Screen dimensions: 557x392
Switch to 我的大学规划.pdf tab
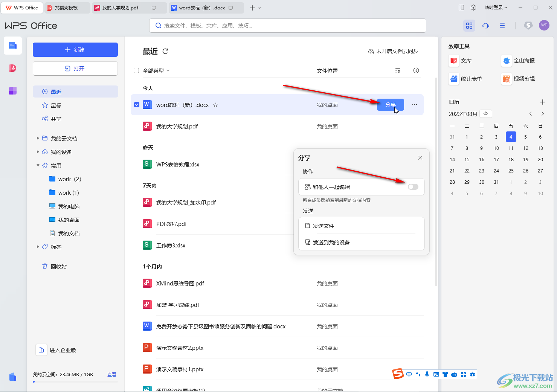coord(129,8)
